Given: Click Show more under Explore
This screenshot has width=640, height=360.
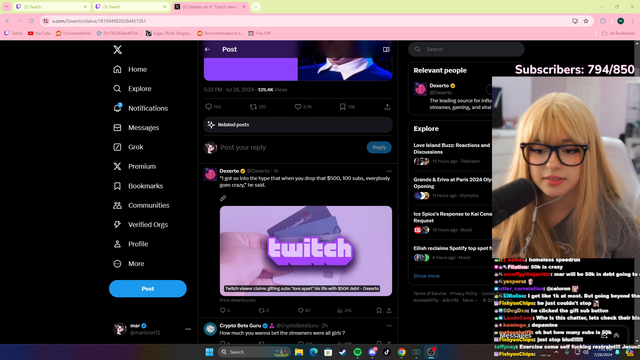Looking at the screenshot, I should tap(427, 276).
